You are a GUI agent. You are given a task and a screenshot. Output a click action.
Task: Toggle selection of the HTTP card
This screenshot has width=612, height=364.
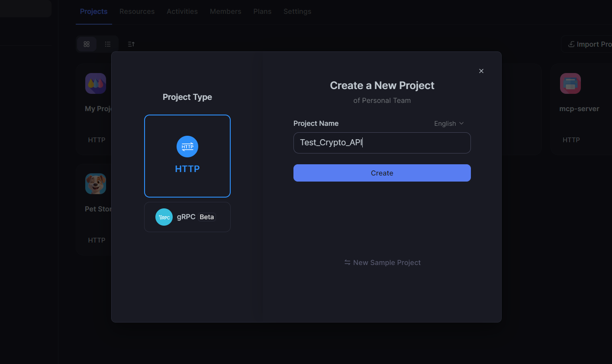pyautogui.click(x=187, y=156)
